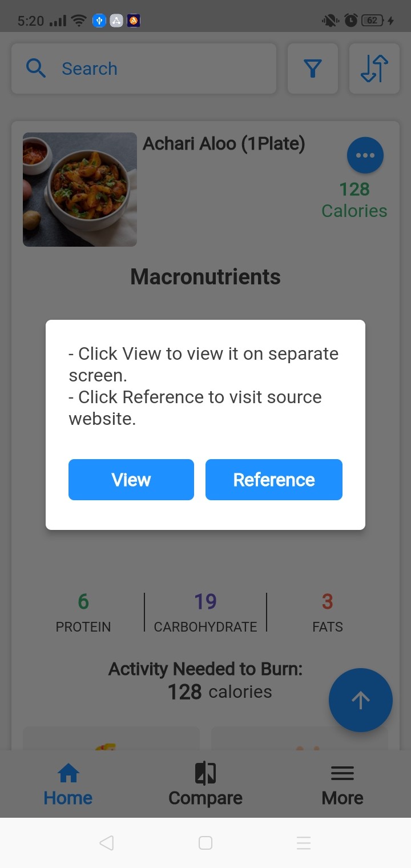Tap the Achari Aloo dish thumbnail
The height and width of the screenshot is (868, 411).
[x=80, y=190]
